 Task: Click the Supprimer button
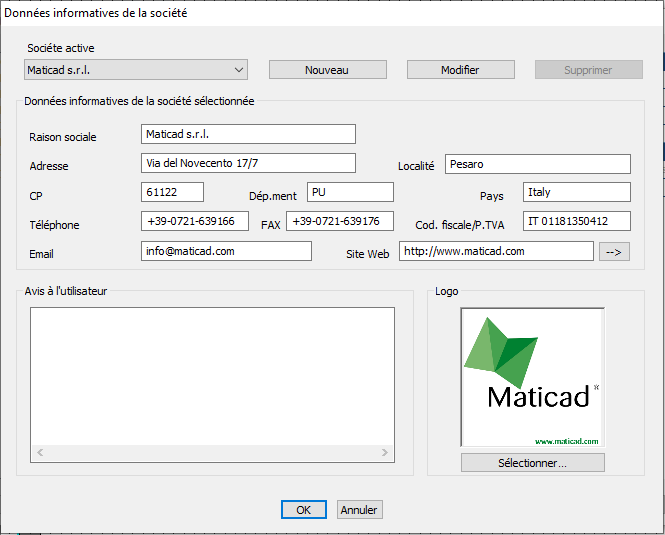[x=589, y=70]
